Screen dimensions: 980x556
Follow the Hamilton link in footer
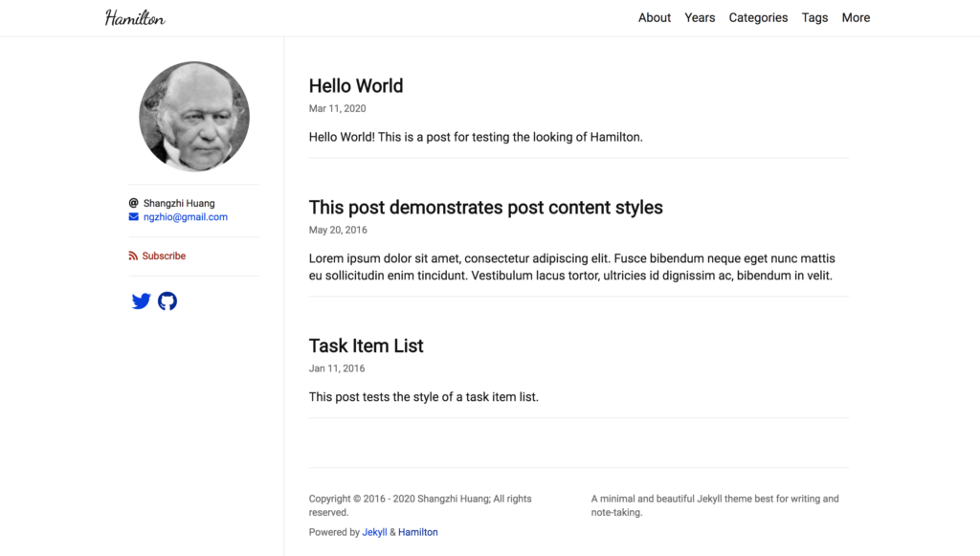[418, 532]
